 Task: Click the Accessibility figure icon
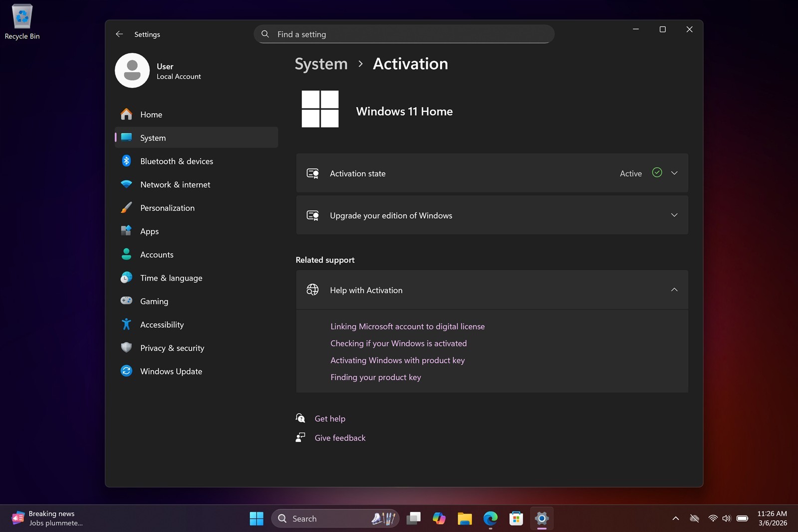pyautogui.click(x=127, y=324)
